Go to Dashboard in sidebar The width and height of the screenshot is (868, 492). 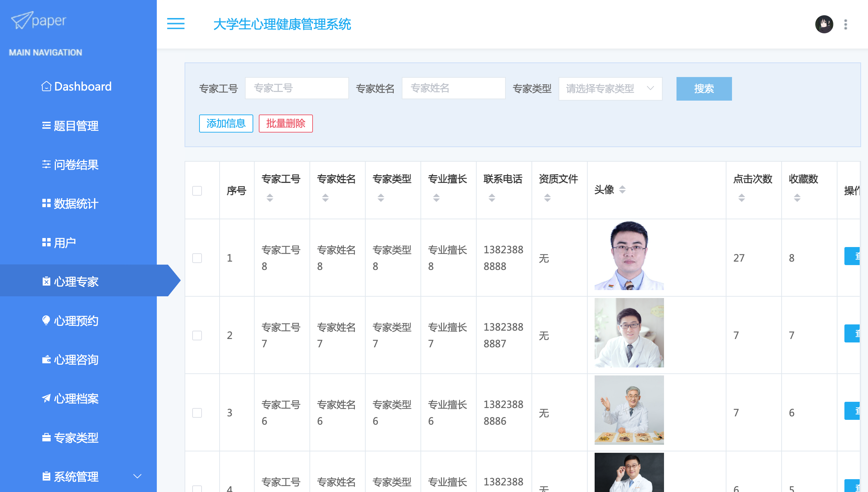[83, 86]
